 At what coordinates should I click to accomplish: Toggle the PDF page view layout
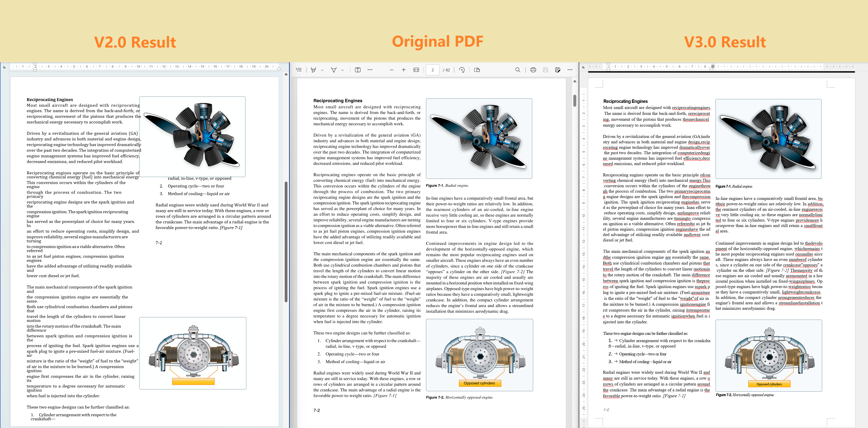tap(477, 70)
